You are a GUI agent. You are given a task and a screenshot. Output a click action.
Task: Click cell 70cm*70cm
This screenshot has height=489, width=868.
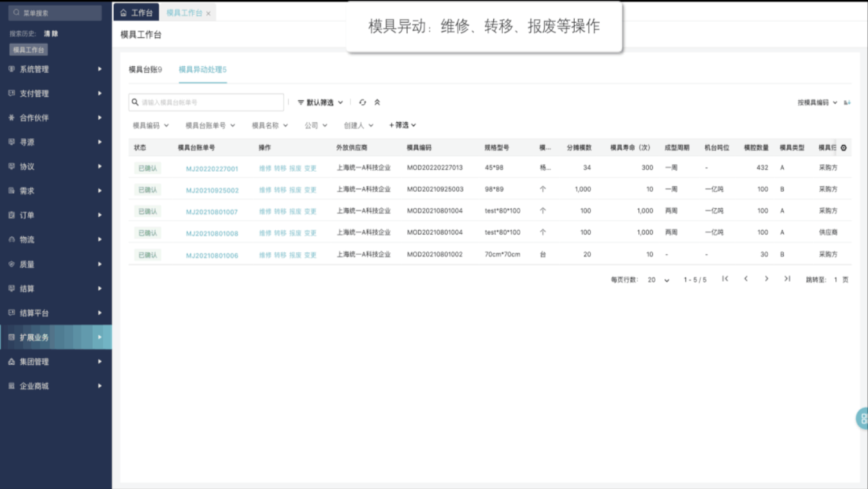502,254
